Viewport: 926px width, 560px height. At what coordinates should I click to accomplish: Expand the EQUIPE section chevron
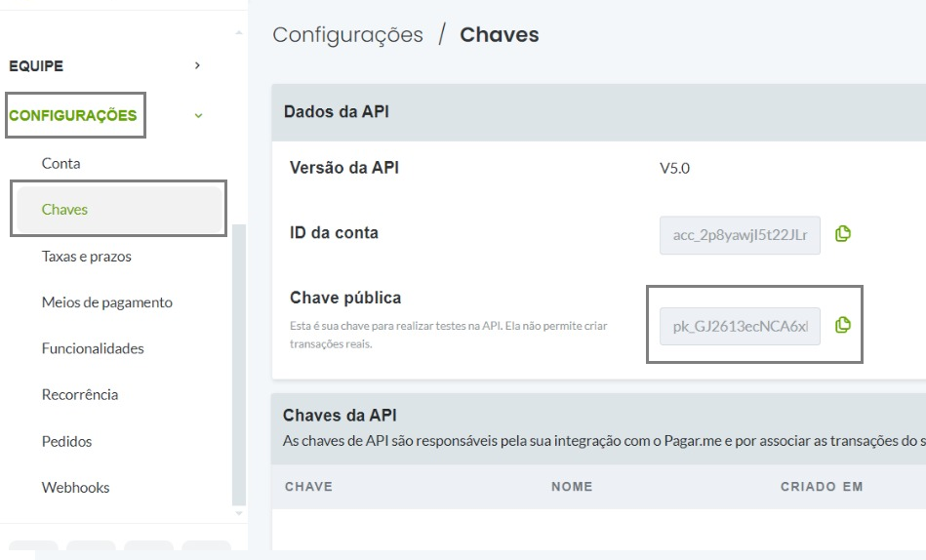[198, 65]
